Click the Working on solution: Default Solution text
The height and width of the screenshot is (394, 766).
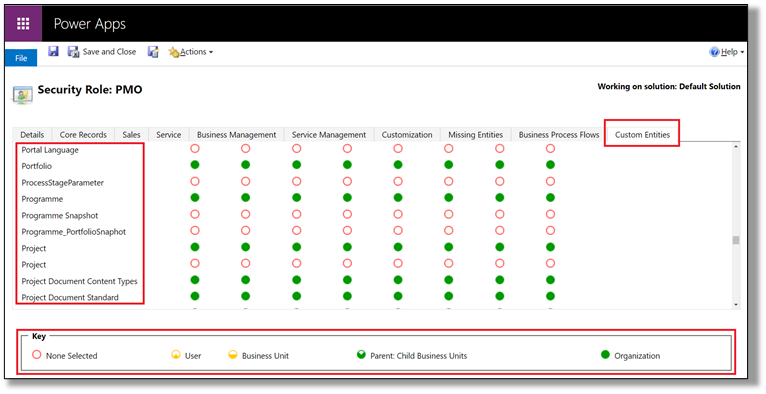669,86
